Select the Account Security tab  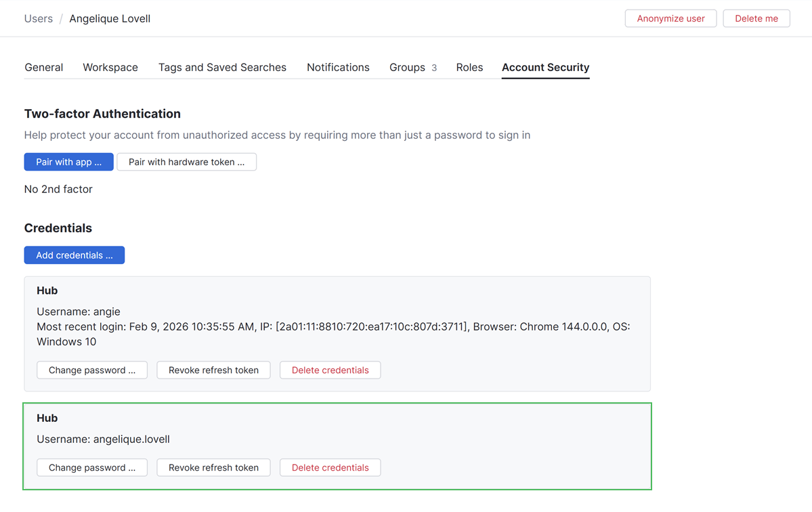(545, 67)
